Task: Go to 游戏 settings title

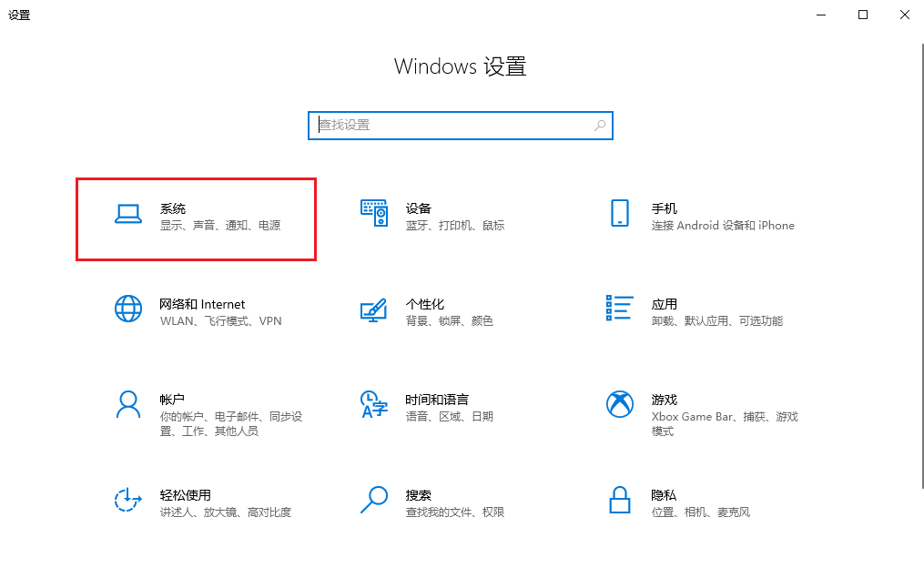Action: (665, 400)
